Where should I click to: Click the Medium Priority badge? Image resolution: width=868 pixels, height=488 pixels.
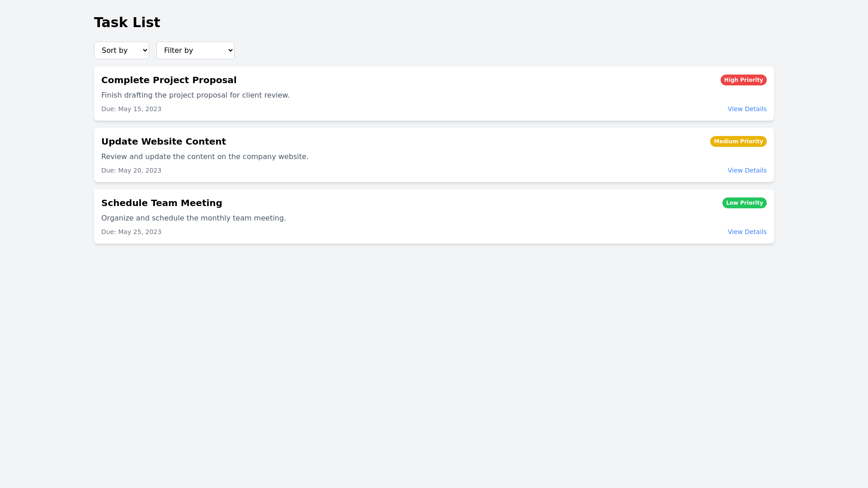(x=738, y=141)
